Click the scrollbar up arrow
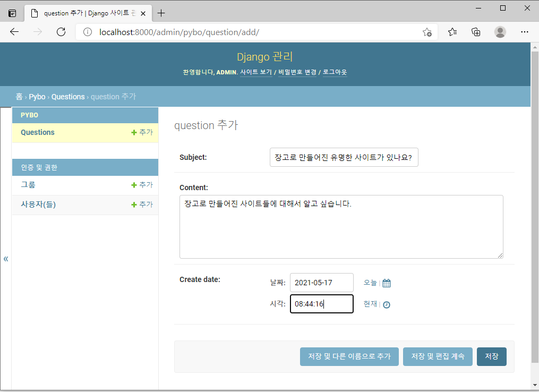This screenshot has width=539, height=392. coord(535,47)
